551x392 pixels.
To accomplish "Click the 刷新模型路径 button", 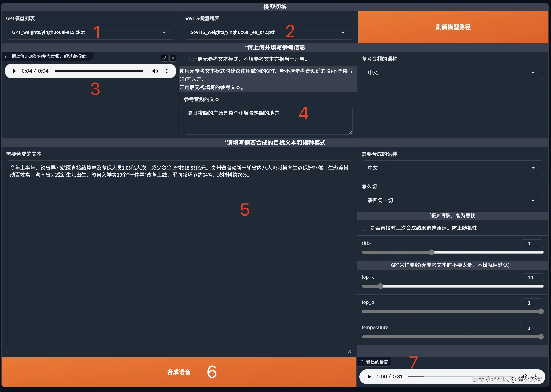I will (x=453, y=27).
